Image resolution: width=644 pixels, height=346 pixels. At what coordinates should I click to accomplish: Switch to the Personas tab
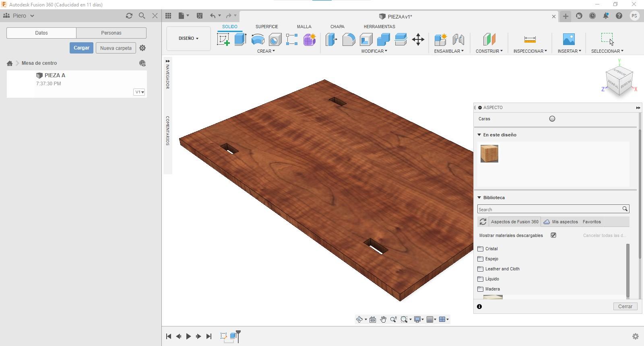tap(111, 33)
